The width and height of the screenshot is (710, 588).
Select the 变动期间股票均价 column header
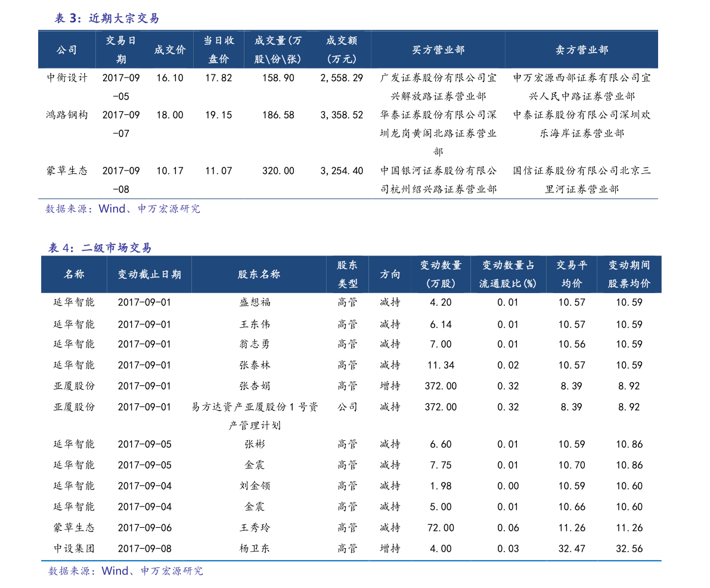pyautogui.click(x=629, y=275)
